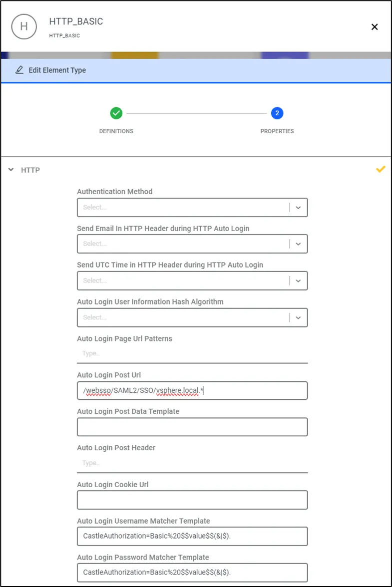Click the Edit Element Type label
The width and height of the screenshot is (392, 587).
pos(57,70)
